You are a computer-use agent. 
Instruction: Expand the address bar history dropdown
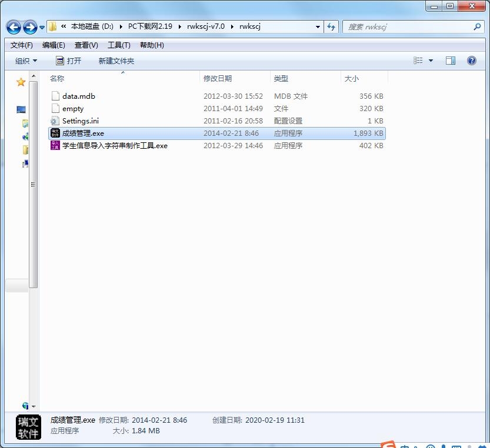(318, 27)
